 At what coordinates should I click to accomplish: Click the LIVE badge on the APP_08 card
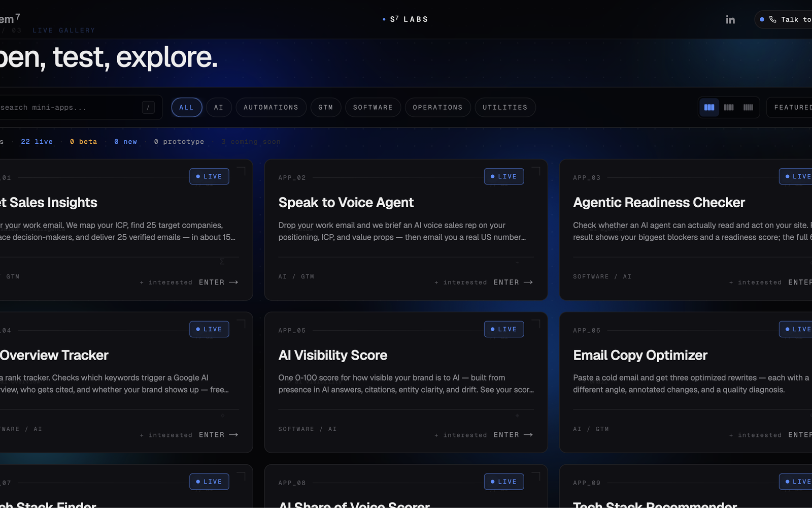[x=504, y=482]
